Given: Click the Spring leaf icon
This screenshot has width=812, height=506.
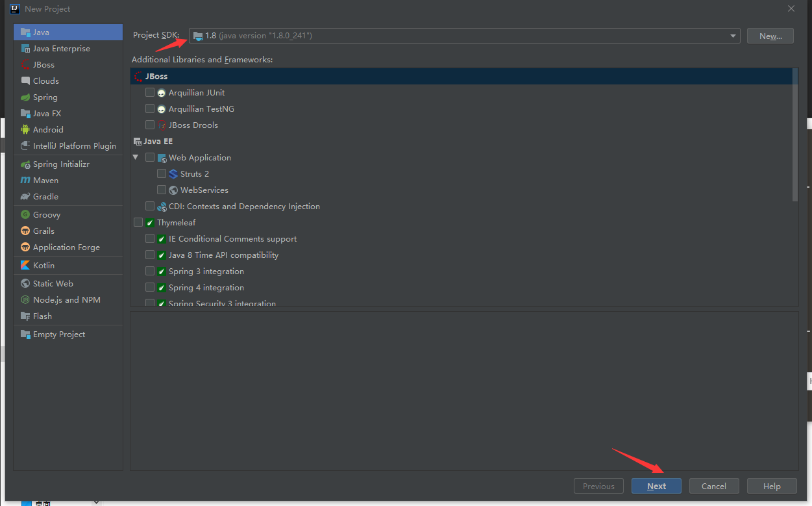Looking at the screenshot, I should coord(25,97).
